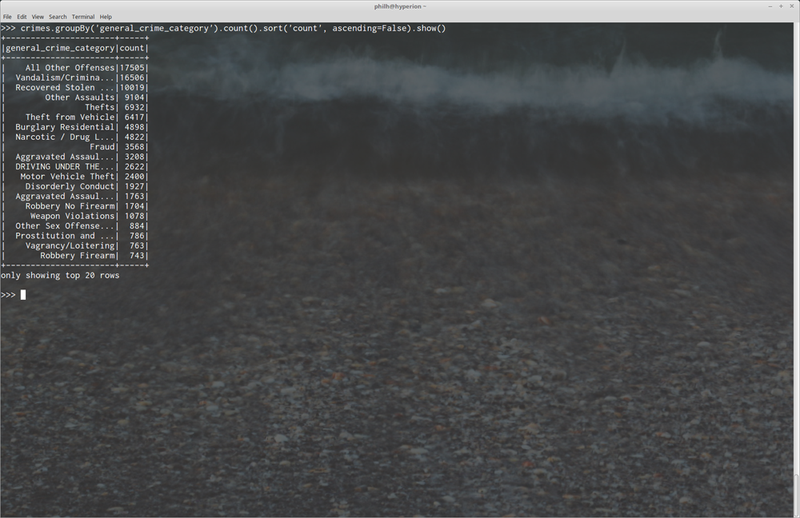Click the count value 6417

[135, 117]
